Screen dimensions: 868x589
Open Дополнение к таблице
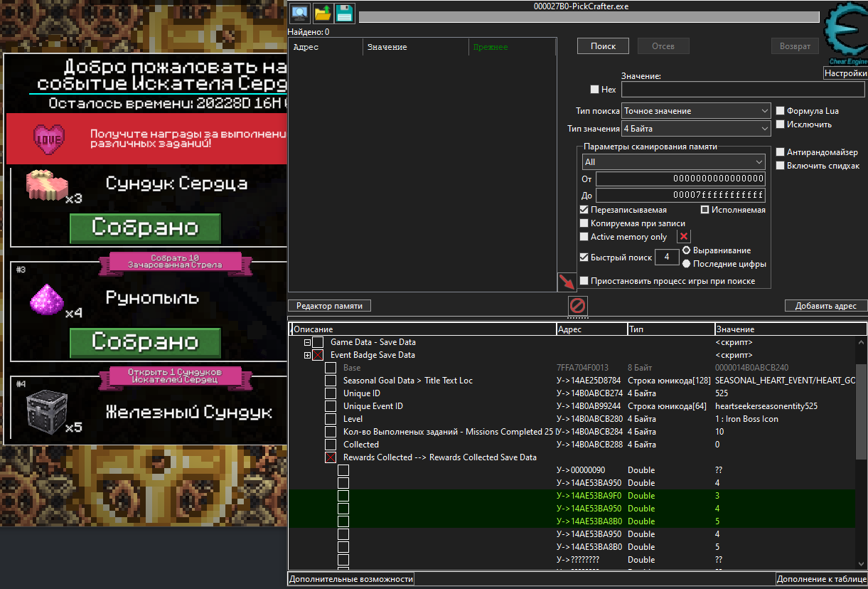[822, 579]
